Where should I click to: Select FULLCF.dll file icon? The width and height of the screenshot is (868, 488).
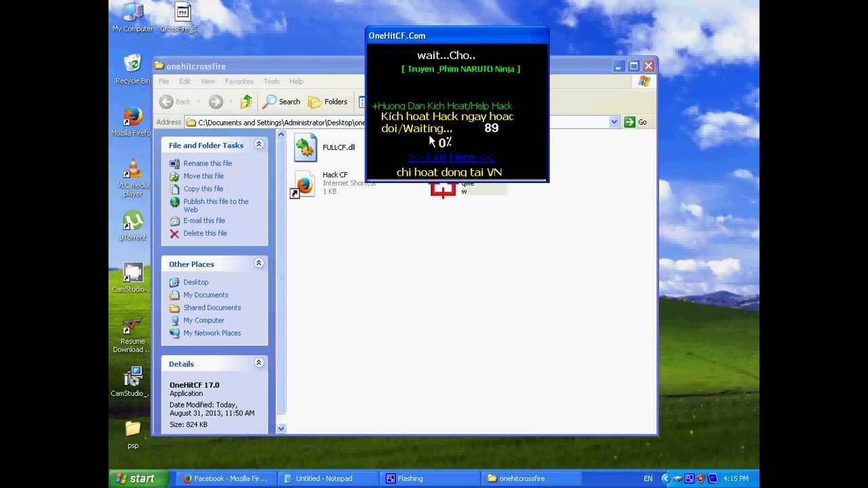pyautogui.click(x=305, y=148)
